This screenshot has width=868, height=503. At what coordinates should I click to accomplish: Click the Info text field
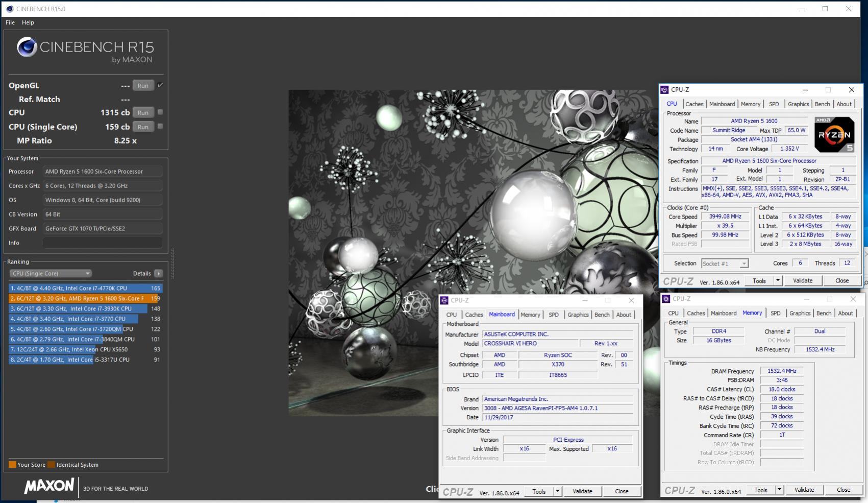pos(103,243)
